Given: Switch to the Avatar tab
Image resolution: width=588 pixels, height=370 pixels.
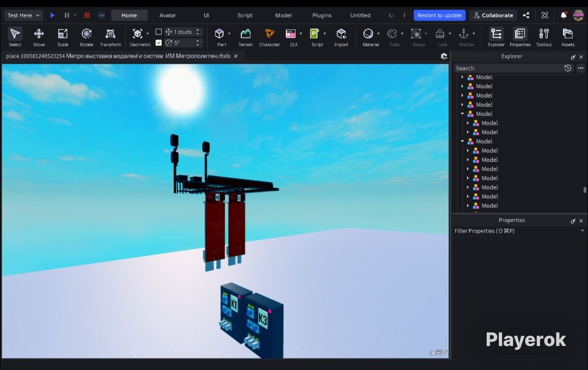Looking at the screenshot, I should click(168, 15).
